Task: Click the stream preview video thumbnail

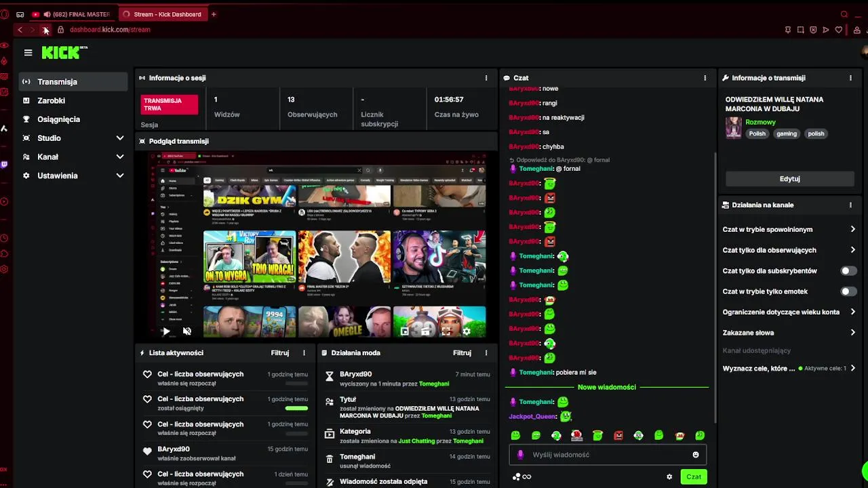Action: point(317,245)
